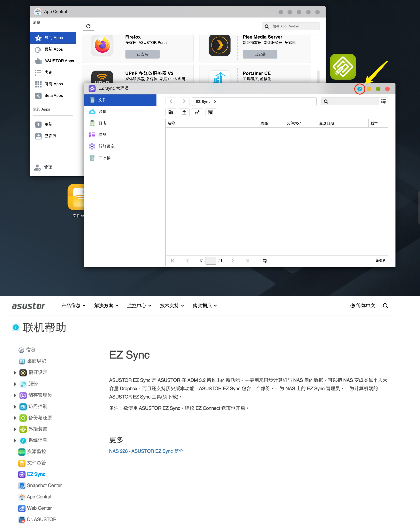This screenshot has width=420, height=530.
Task: Click the 已安装 button under Firefox
Action: pos(143,54)
